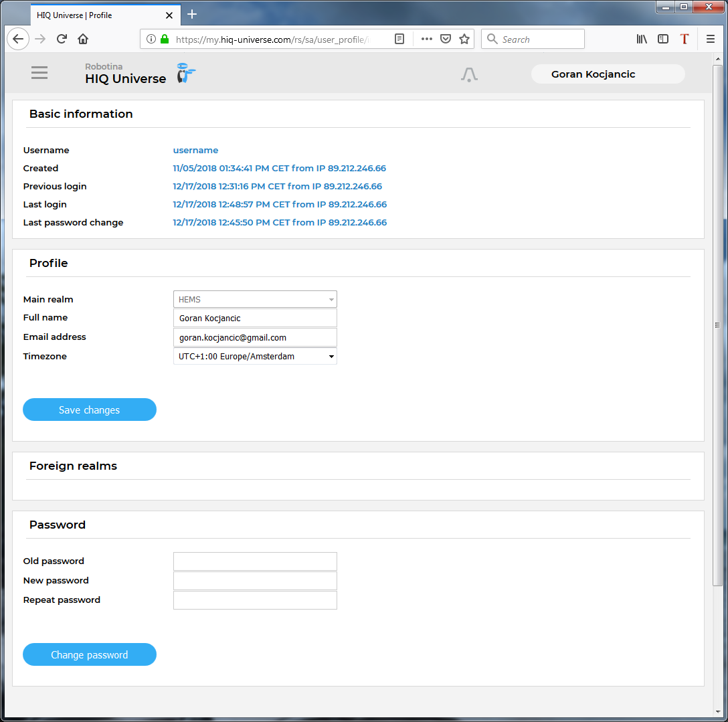Expand the Main realm HEMS dropdown
This screenshot has height=722, width=728.
(255, 299)
